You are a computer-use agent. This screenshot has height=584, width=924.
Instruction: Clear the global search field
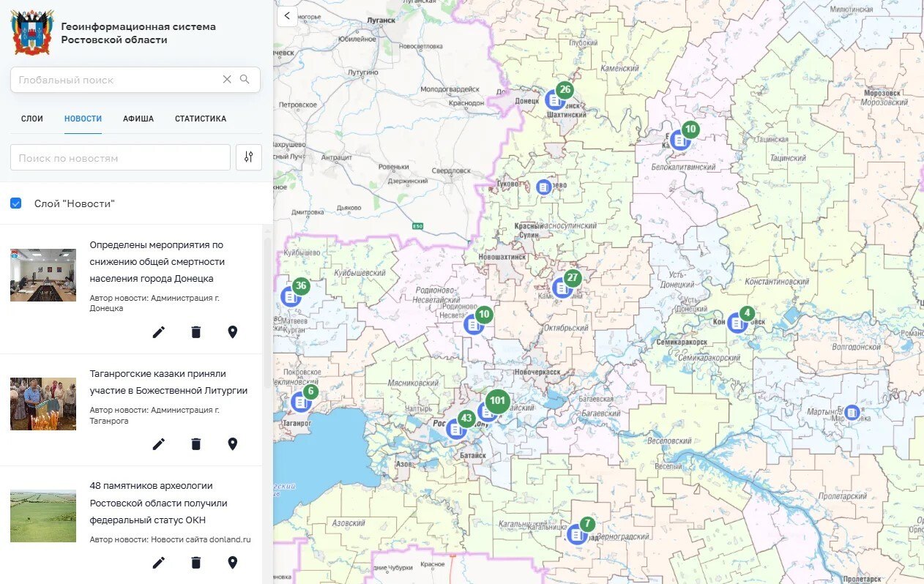pyautogui.click(x=227, y=80)
